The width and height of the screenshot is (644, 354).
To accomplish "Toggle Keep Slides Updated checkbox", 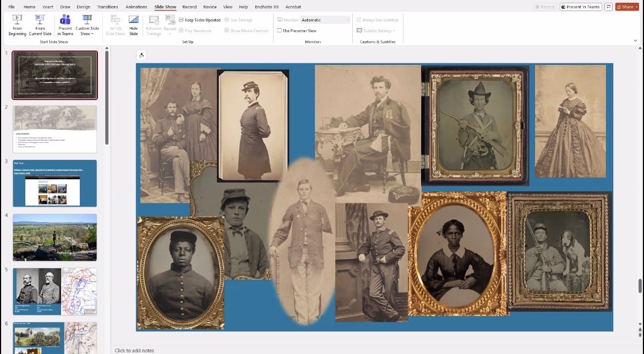I will [x=181, y=20].
